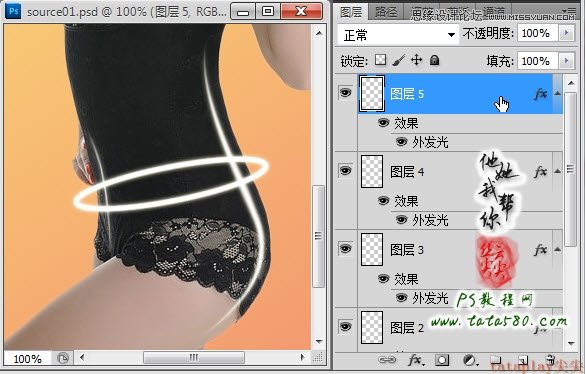Maximize the source01.psd document window
The image size is (585, 374).
point(268,11)
